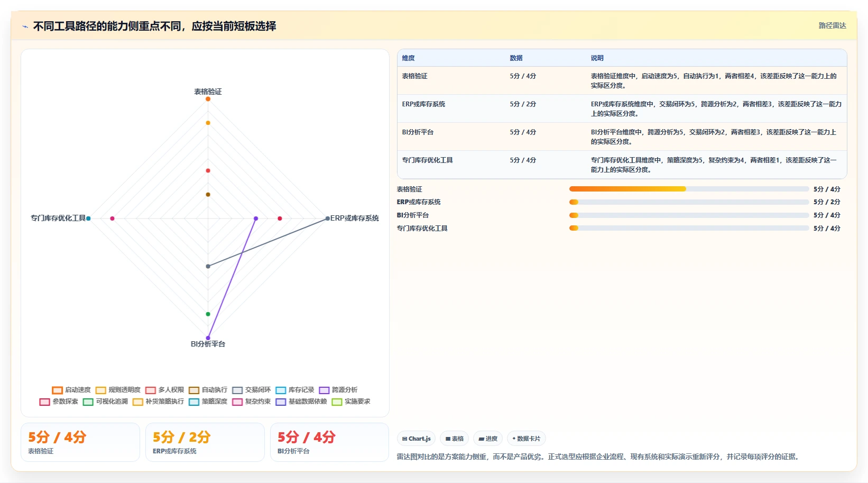Click the Chart.js tag icon
The width and height of the screenshot is (868, 483).
pyautogui.click(x=404, y=439)
